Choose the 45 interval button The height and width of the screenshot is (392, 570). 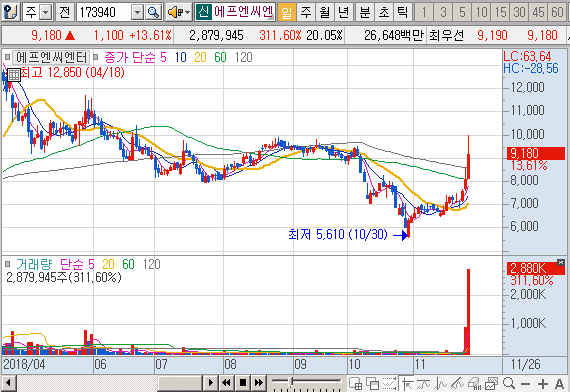coord(539,12)
